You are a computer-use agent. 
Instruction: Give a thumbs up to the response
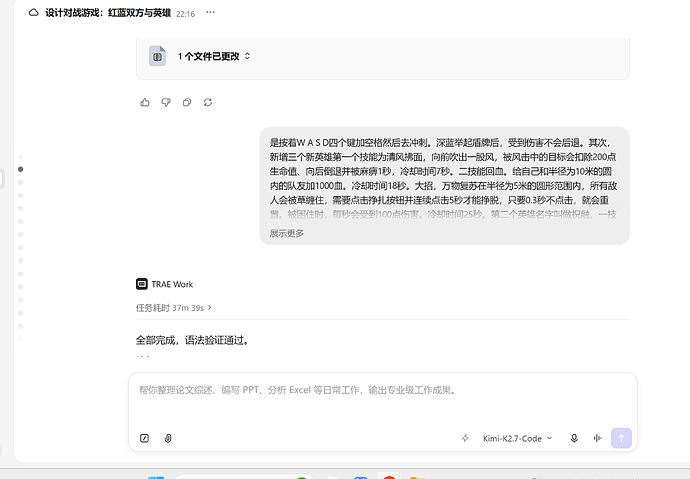click(145, 102)
